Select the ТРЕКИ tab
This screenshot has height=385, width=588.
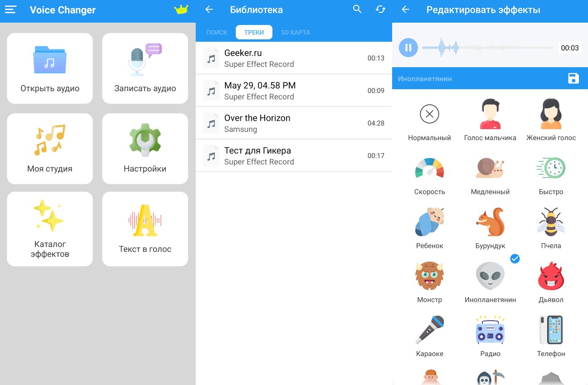pos(254,33)
